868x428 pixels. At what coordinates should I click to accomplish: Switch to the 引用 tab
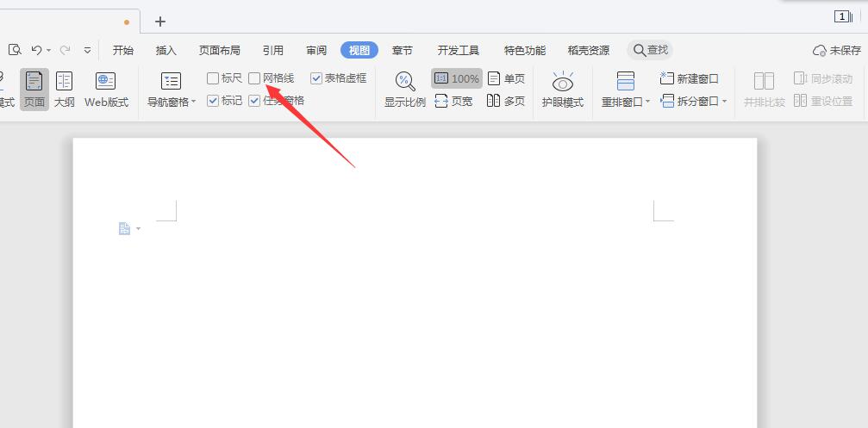click(273, 50)
